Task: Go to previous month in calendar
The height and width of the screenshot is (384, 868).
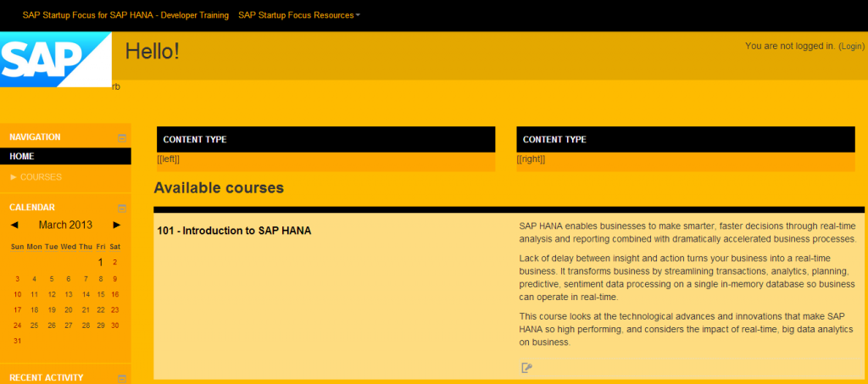Action: click(x=14, y=225)
